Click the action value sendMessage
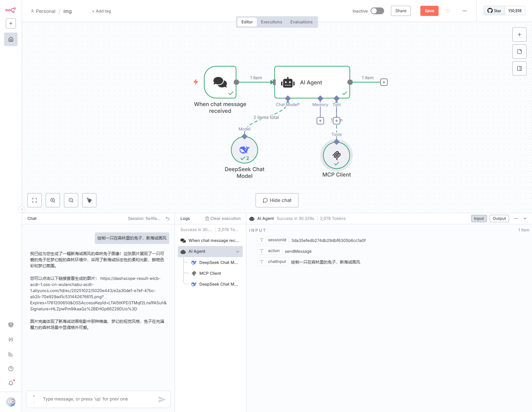Screen dimensions: 532x412 (x=298, y=251)
